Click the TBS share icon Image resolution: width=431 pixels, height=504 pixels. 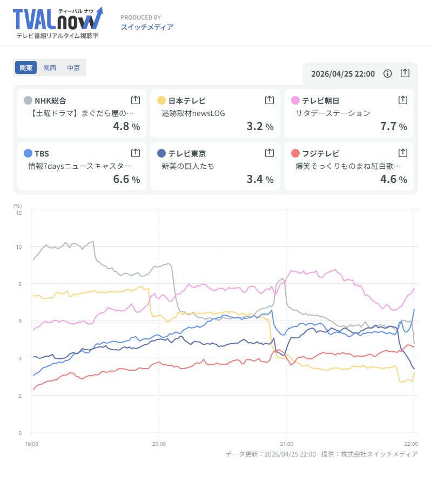pos(136,153)
